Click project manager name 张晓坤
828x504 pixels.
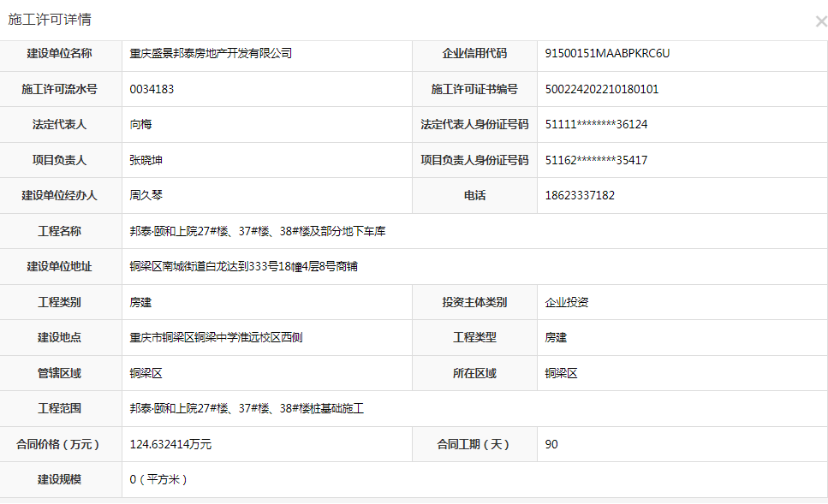point(146,160)
